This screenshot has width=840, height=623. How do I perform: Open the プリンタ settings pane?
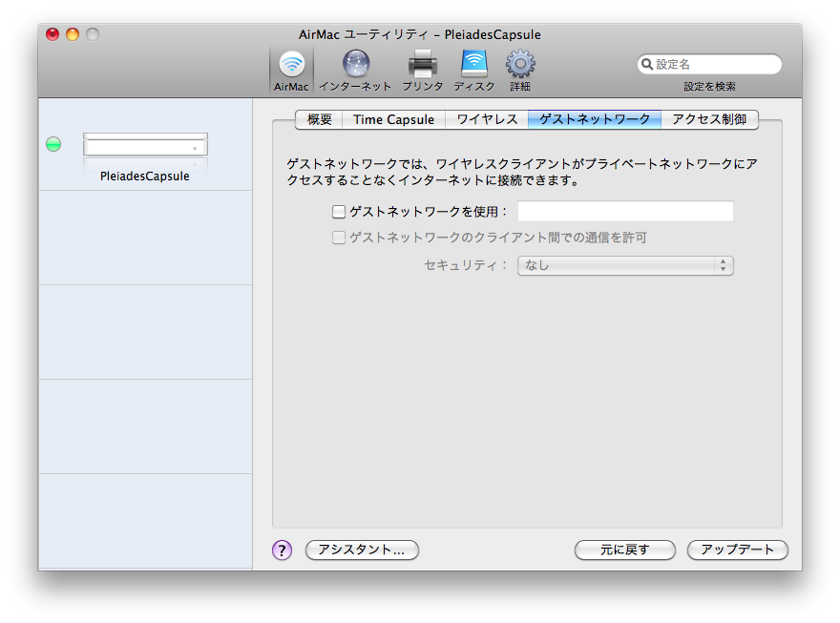coord(423,71)
